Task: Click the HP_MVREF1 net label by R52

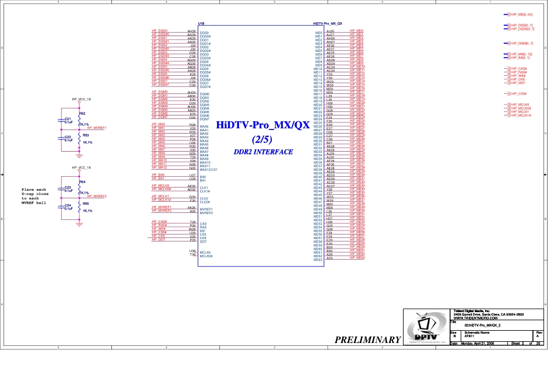Action: pos(97,127)
